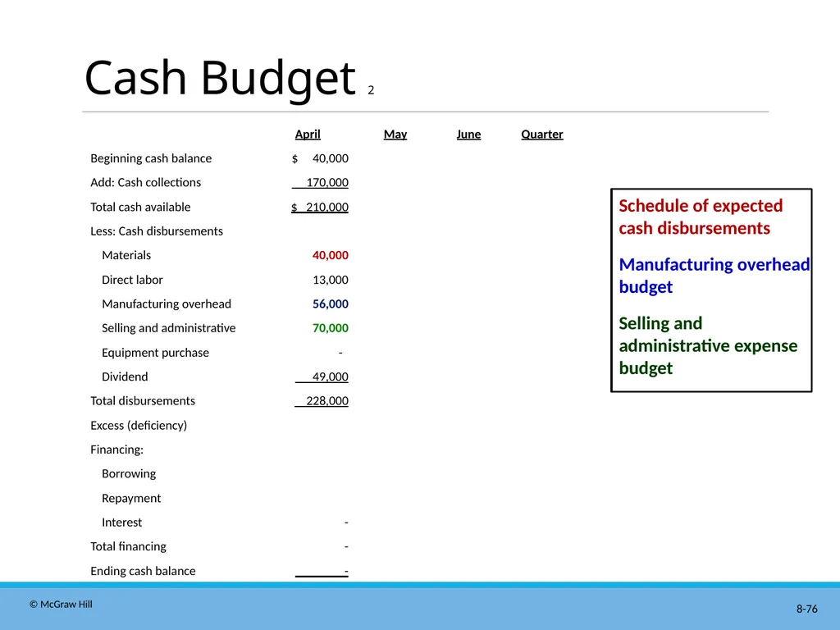Click the 'Ending cash balance' label
This screenshot has height=630, width=840.
coord(143,571)
